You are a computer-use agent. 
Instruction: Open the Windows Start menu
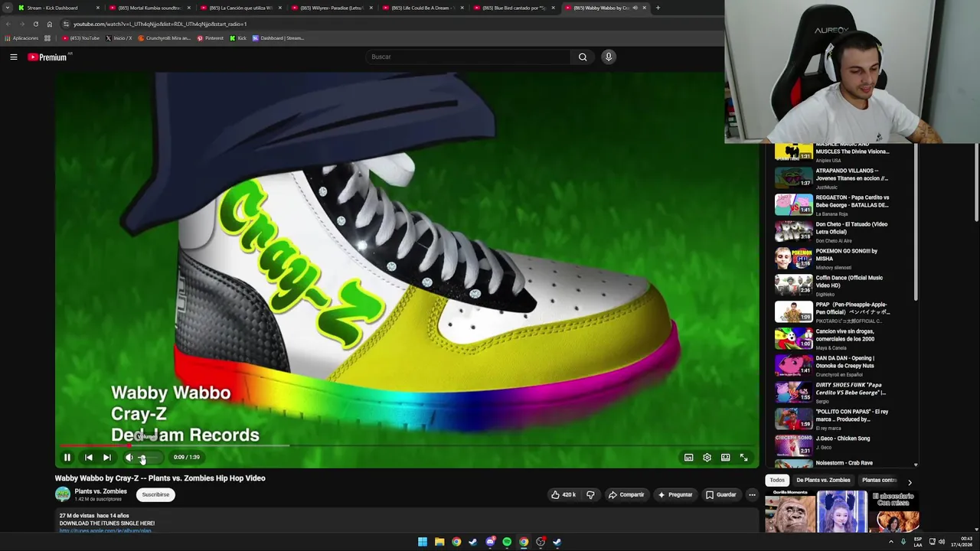[423, 542]
